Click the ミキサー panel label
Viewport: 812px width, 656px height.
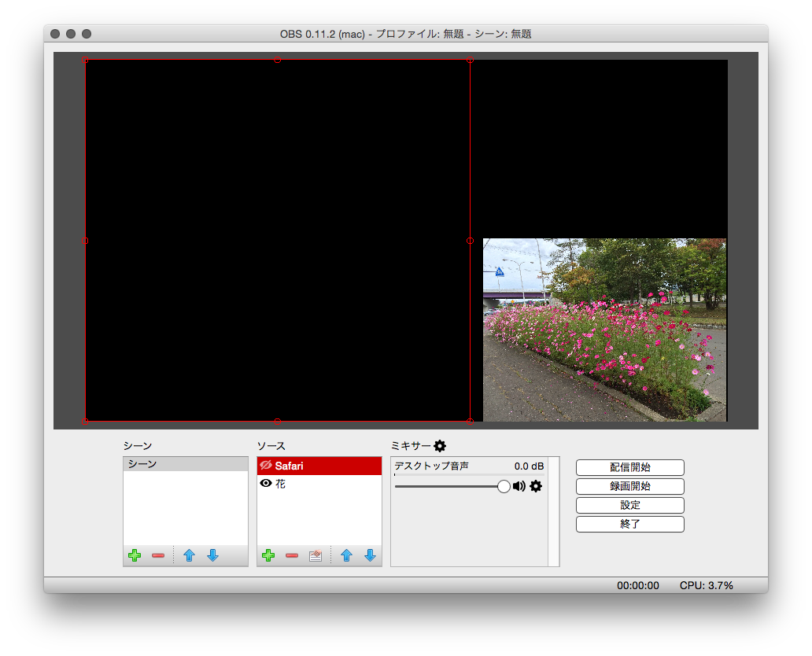pos(411,446)
